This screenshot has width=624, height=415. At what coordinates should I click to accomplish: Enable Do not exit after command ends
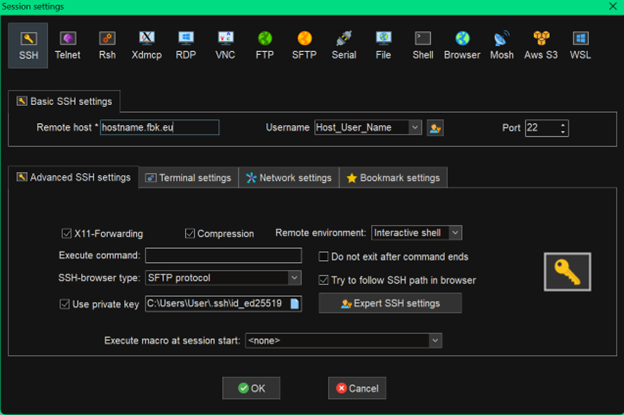[324, 256]
